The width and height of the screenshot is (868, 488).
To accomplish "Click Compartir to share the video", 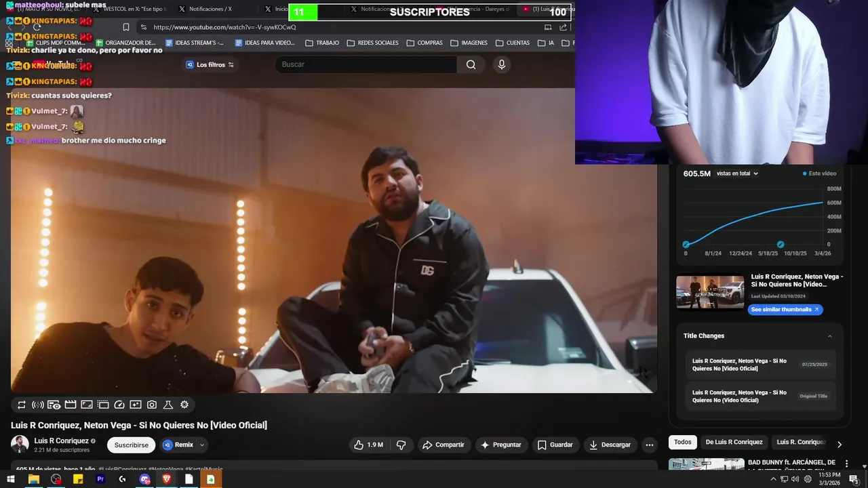I will 443,445.
